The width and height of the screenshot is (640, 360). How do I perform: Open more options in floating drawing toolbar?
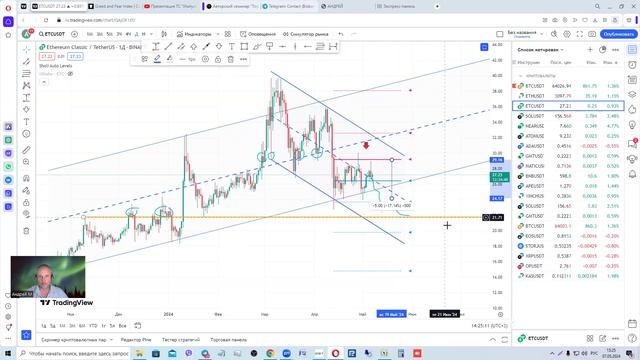tap(243, 59)
